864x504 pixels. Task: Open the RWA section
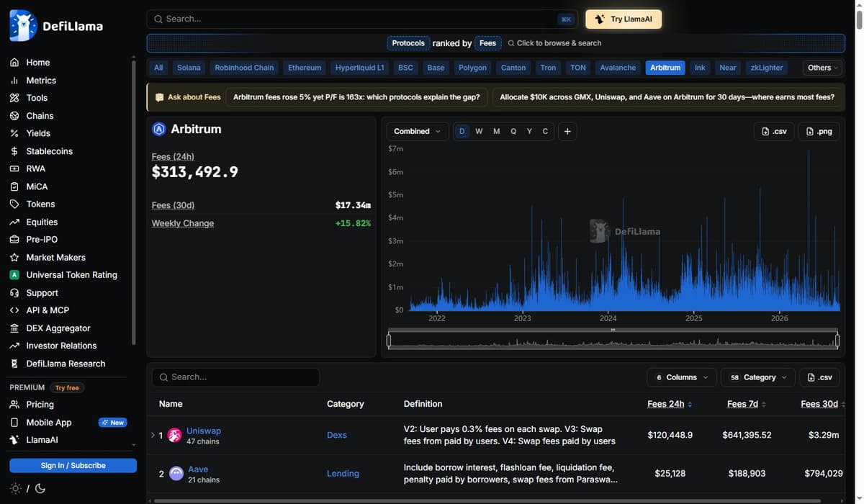point(35,168)
